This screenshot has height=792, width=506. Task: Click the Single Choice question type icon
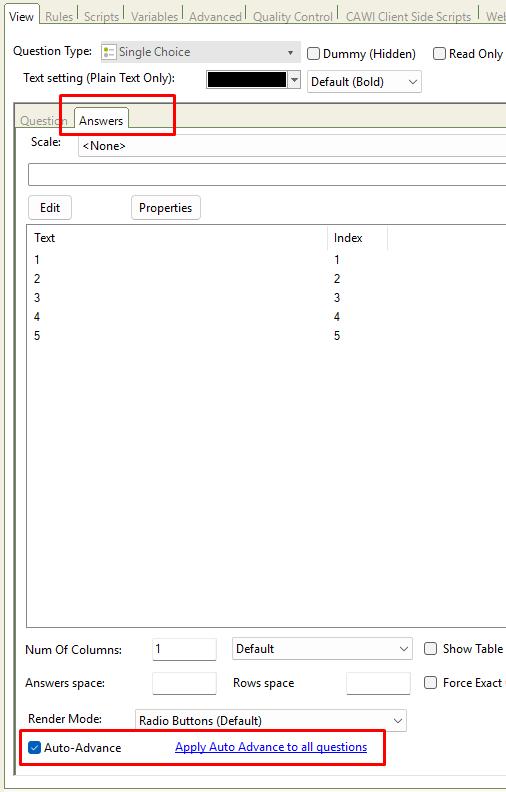[x=109, y=52]
